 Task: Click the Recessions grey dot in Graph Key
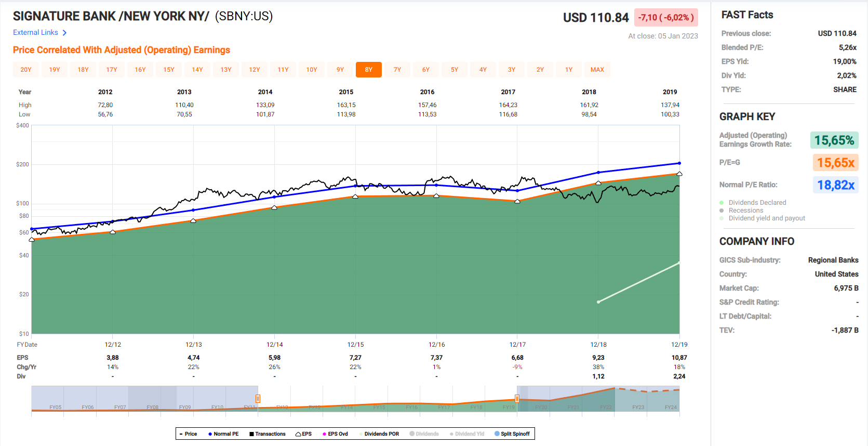pos(722,211)
